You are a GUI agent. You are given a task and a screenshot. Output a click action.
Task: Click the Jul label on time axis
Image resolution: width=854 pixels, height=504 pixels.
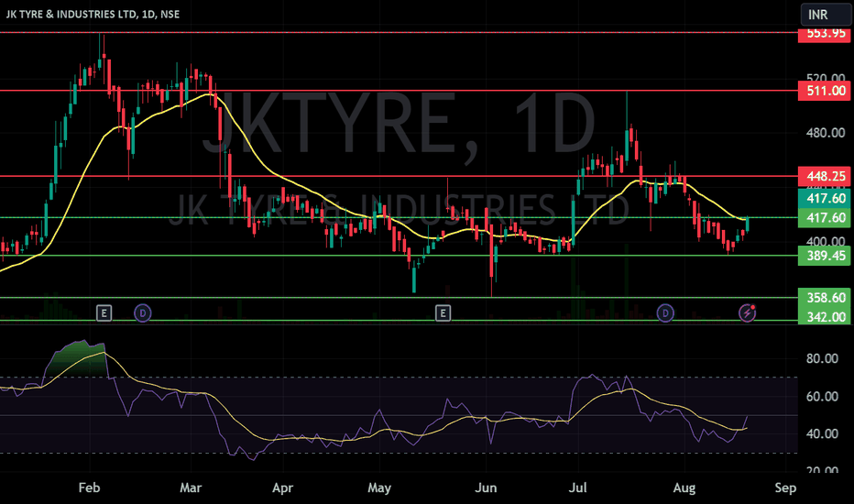click(x=577, y=488)
